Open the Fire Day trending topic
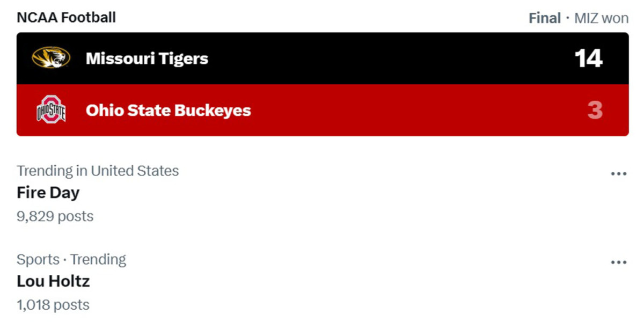 (x=48, y=192)
